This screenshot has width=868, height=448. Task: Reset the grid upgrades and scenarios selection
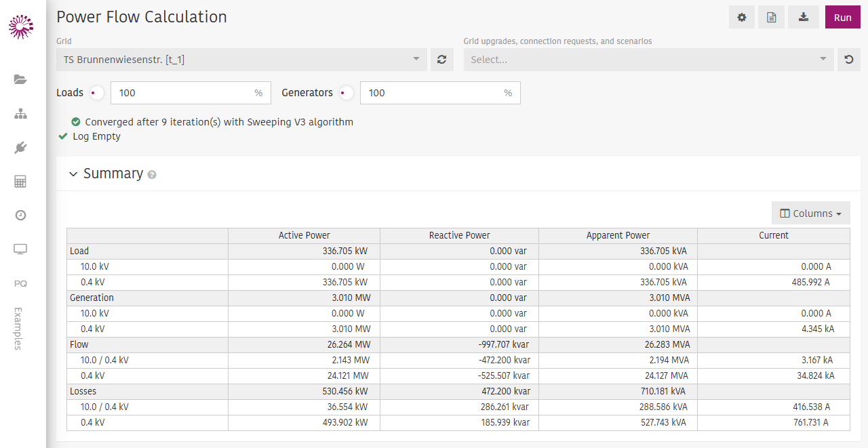(848, 60)
